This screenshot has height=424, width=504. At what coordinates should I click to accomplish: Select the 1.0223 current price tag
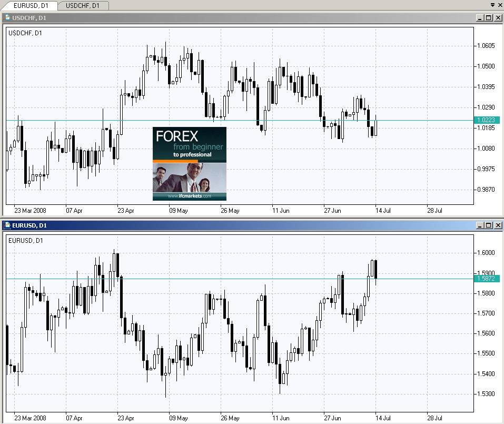pos(487,120)
